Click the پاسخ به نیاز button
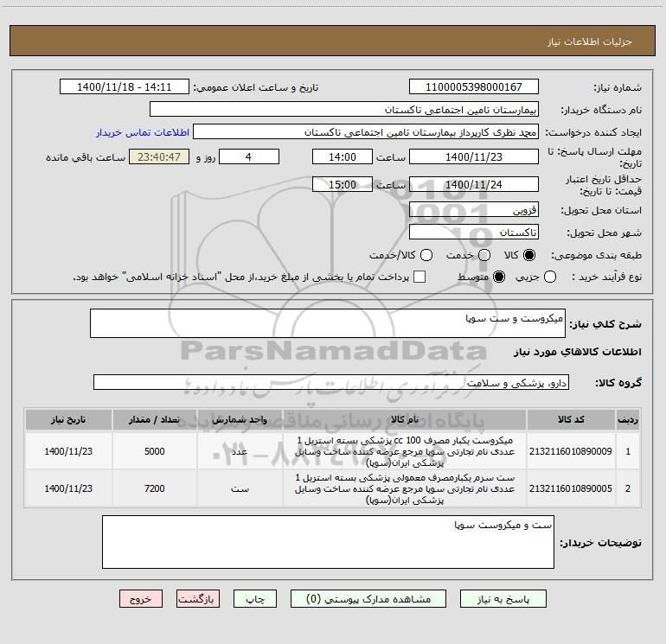Image resolution: width=666 pixels, height=644 pixels. point(503,598)
